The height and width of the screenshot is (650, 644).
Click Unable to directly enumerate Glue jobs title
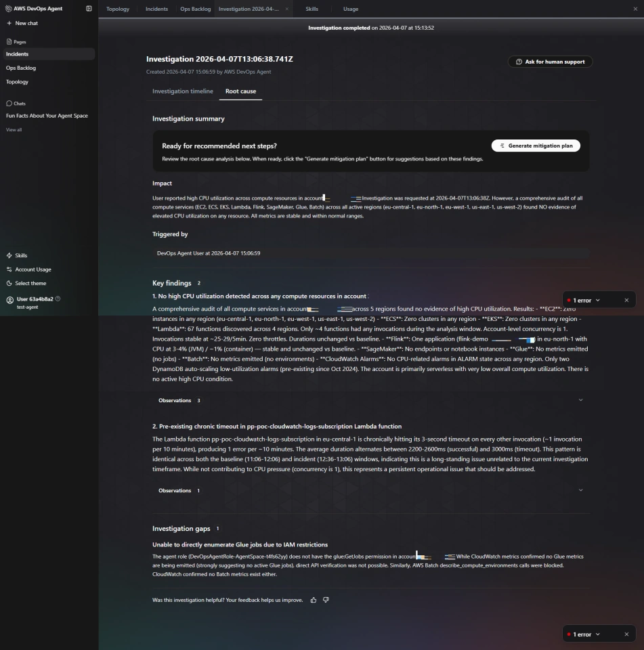pos(240,544)
